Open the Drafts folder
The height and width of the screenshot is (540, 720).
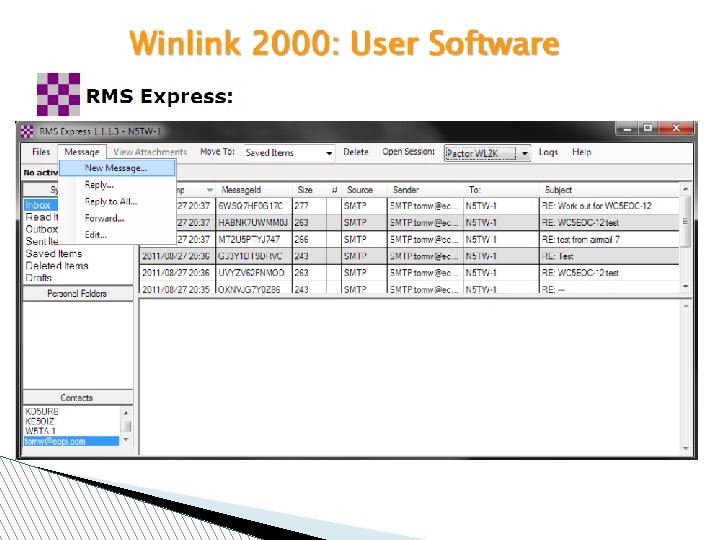click(39, 277)
